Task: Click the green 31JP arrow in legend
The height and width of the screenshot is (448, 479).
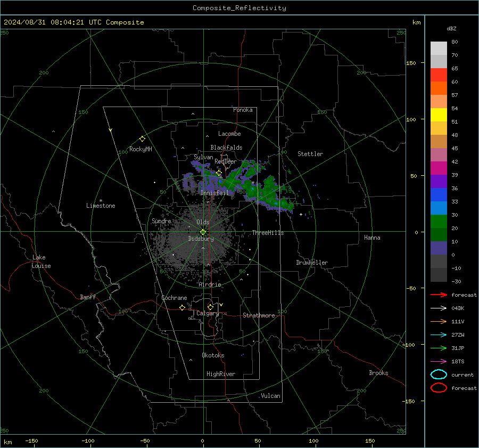Action: (x=439, y=348)
